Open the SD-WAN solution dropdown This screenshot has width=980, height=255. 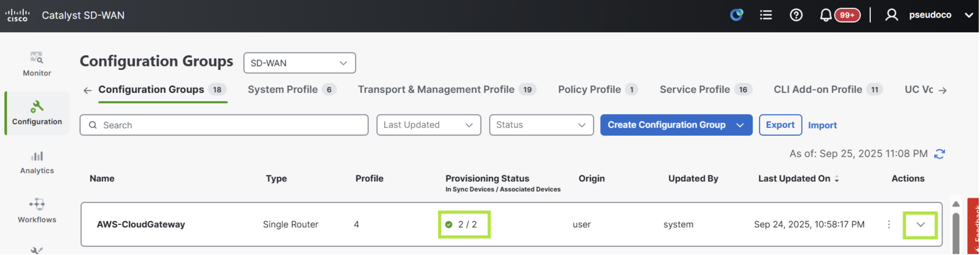(x=300, y=63)
